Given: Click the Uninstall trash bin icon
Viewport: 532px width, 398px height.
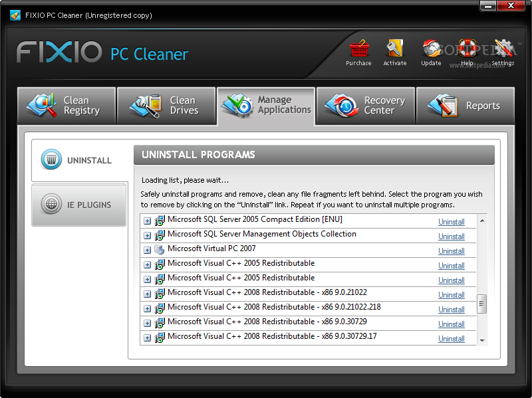Looking at the screenshot, I should [x=51, y=159].
